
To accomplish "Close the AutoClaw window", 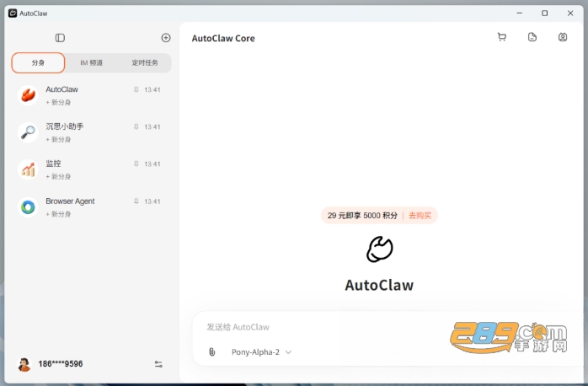I will point(570,13).
